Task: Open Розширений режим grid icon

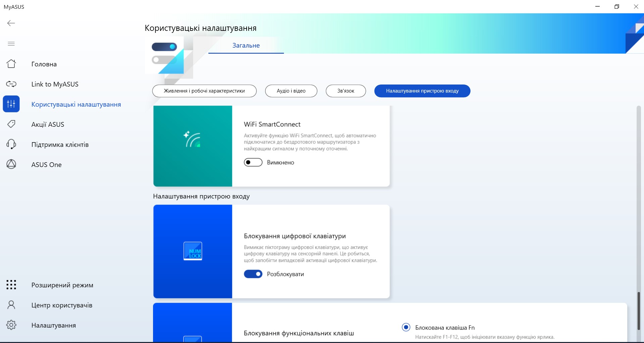Action: coord(11,285)
